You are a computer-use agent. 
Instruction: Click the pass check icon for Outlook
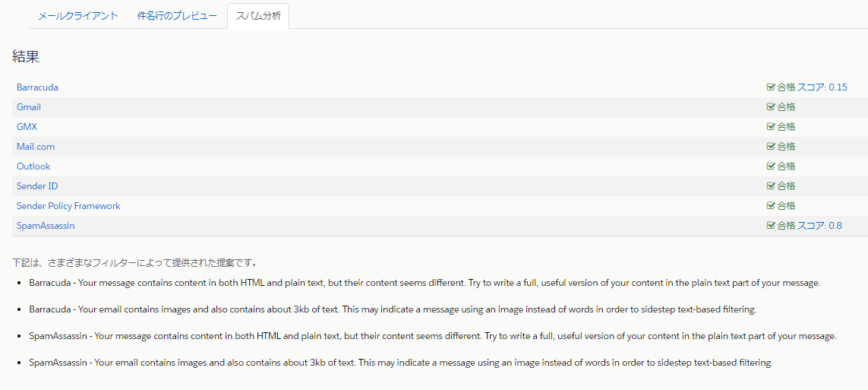point(771,166)
